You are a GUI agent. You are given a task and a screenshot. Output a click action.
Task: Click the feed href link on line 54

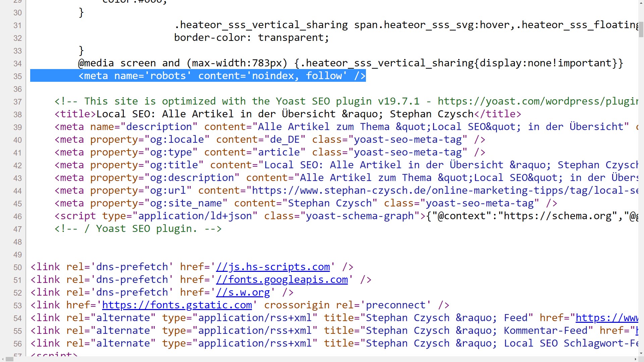[x=606, y=318]
